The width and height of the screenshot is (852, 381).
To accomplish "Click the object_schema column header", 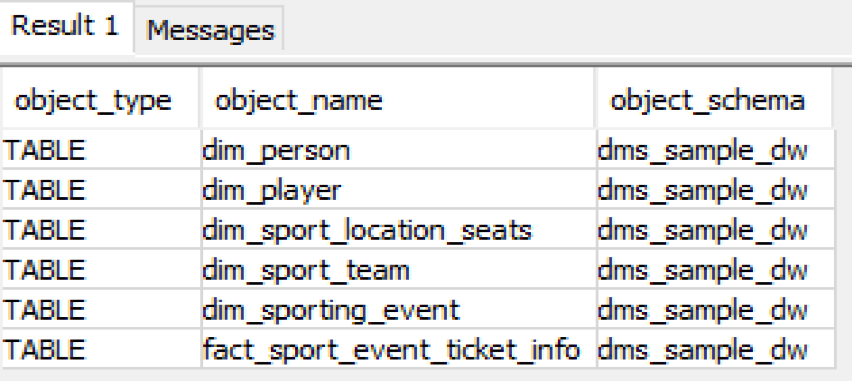I will click(x=714, y=98).
